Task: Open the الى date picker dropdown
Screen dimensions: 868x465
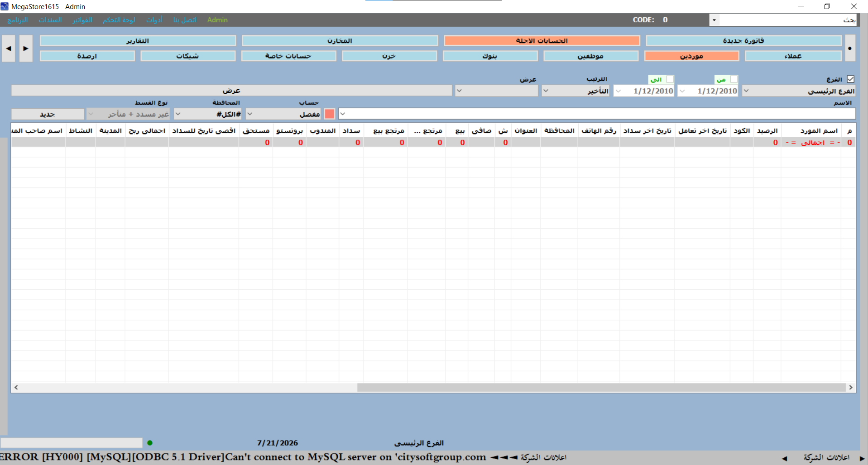Action: pyautogui.click(x=618, y=91)
